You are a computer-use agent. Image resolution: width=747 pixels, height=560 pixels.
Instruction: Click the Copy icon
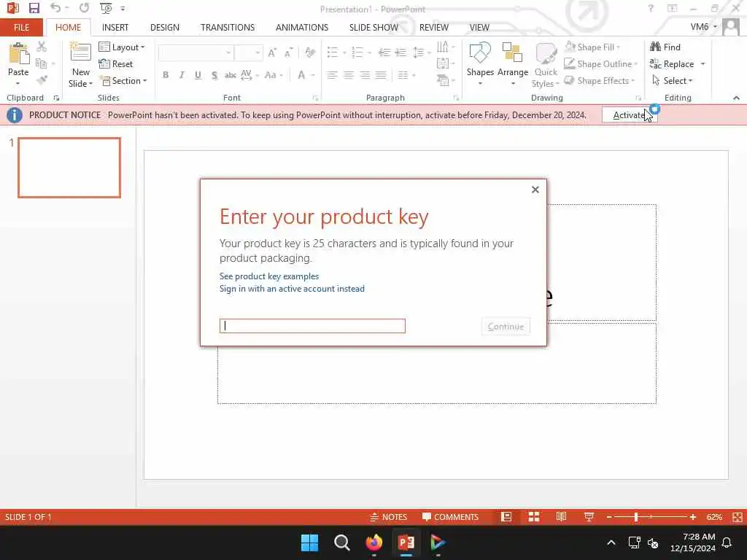[x=41, y=63]
